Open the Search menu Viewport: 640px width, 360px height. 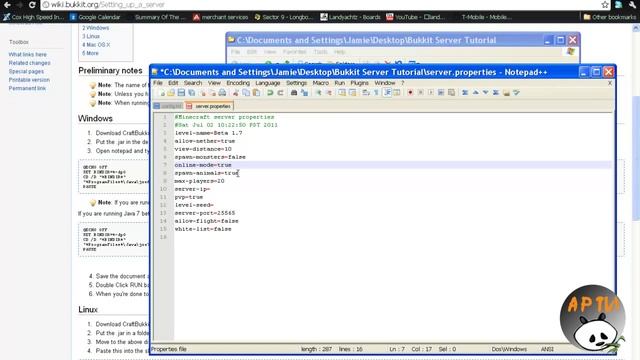193,83
